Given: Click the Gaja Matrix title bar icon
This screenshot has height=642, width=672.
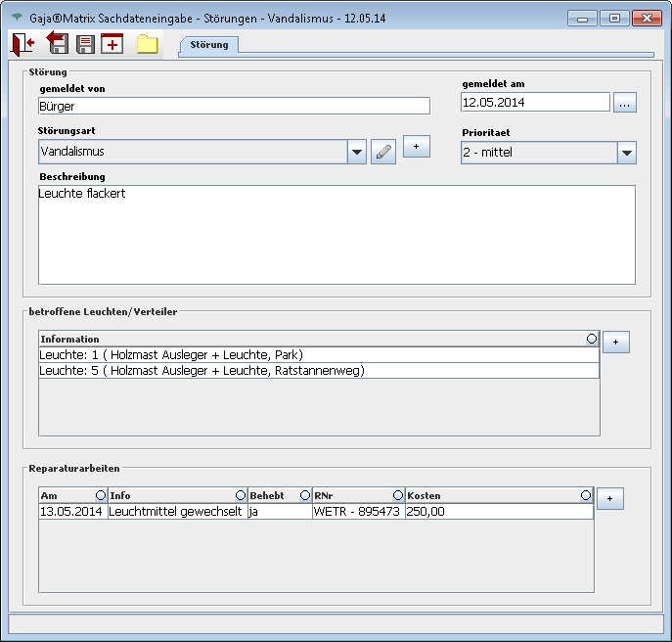Looking at the screenshot, I should coord(16,18).
